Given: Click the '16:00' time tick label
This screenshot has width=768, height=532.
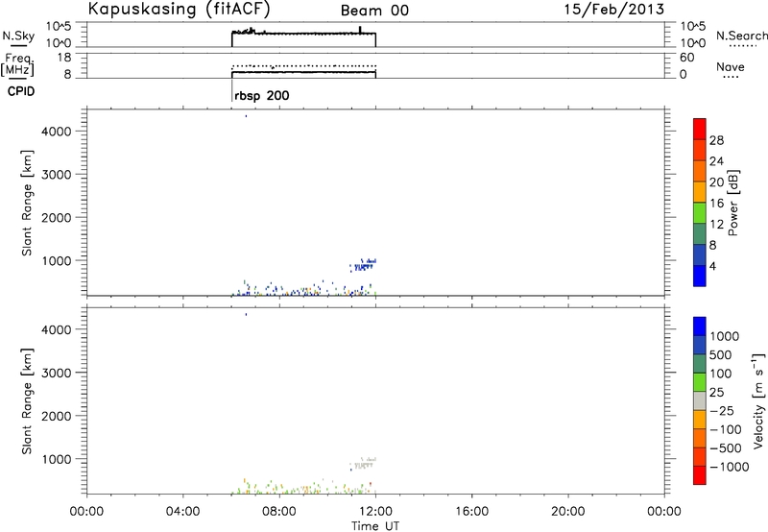Looking at the screenshot, I should 471,512.
